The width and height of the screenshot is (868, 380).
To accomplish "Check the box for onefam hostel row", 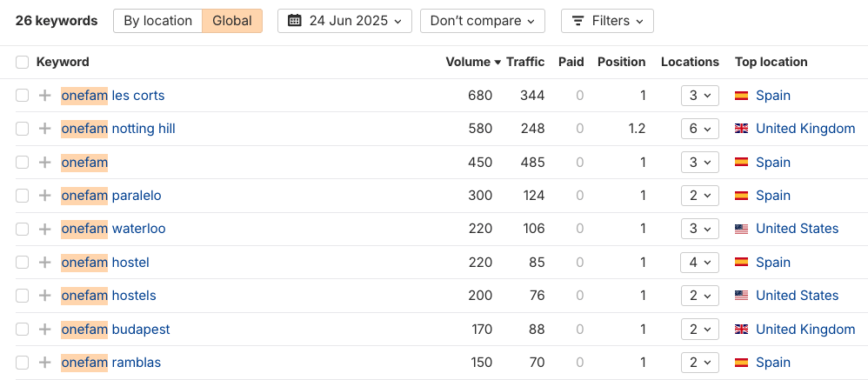I will coord(22,263).
